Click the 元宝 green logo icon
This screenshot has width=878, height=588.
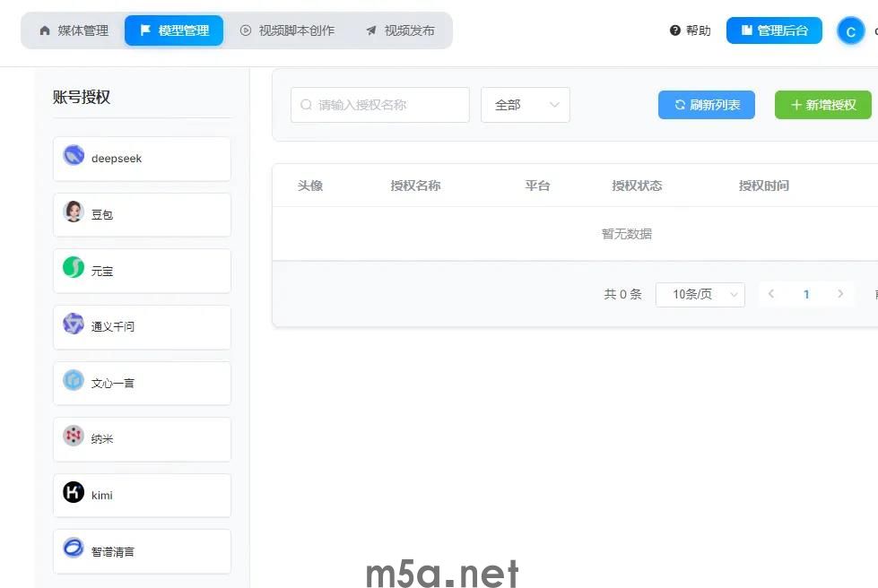[x=74, y=267]
